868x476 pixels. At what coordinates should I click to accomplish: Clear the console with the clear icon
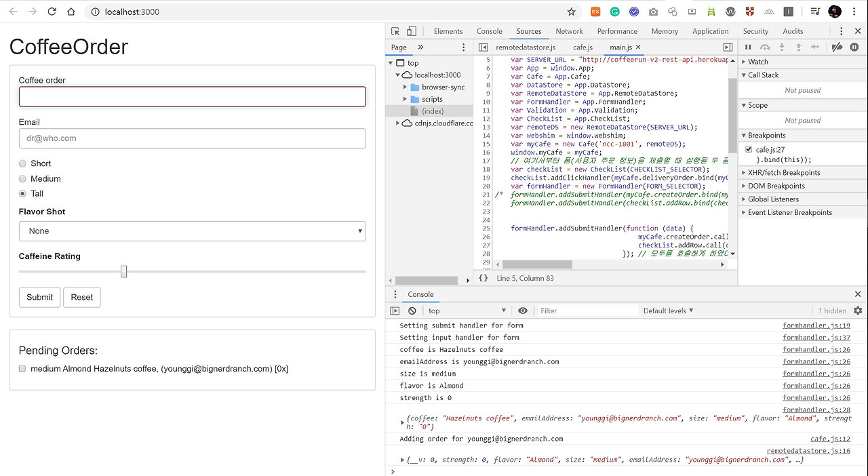pos(412,311)
